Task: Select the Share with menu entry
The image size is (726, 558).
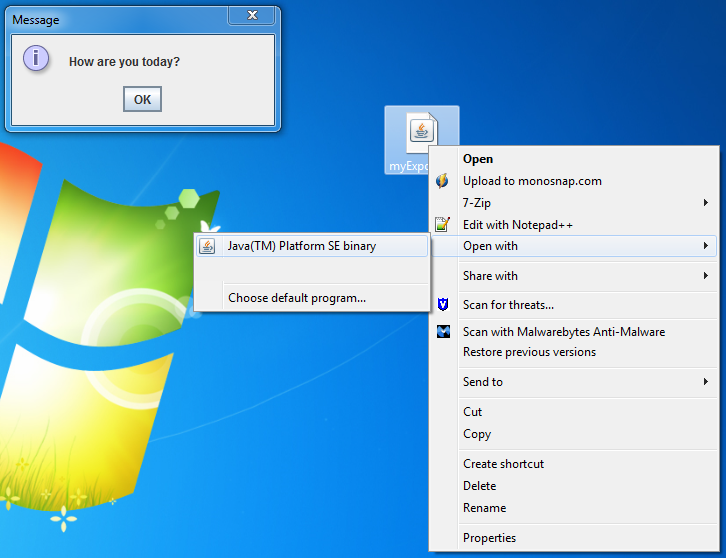Action: (x=574, y=276)
